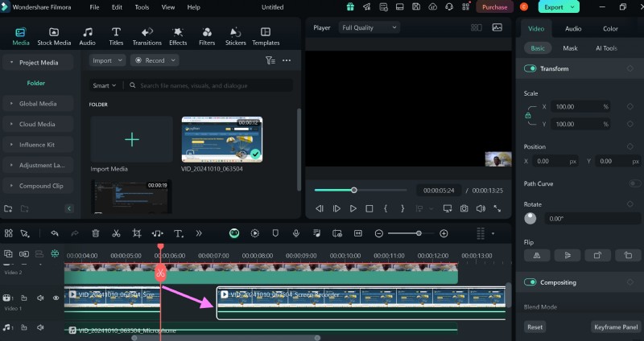The height and width of the screenshot is (341, 644).
Task: Open the Audio library tab
Action: 87,36
